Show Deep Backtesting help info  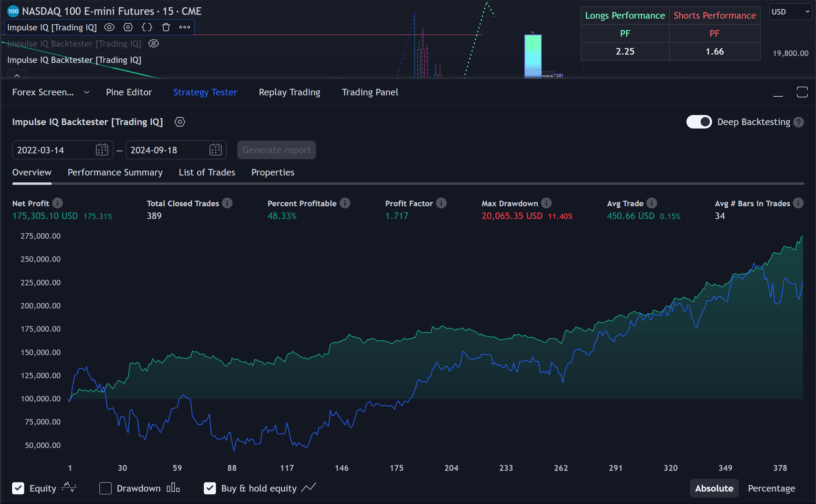(798, 122)
